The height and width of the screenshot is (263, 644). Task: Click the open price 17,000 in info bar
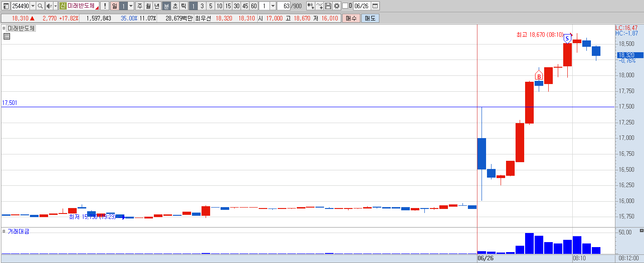(274, 18)
